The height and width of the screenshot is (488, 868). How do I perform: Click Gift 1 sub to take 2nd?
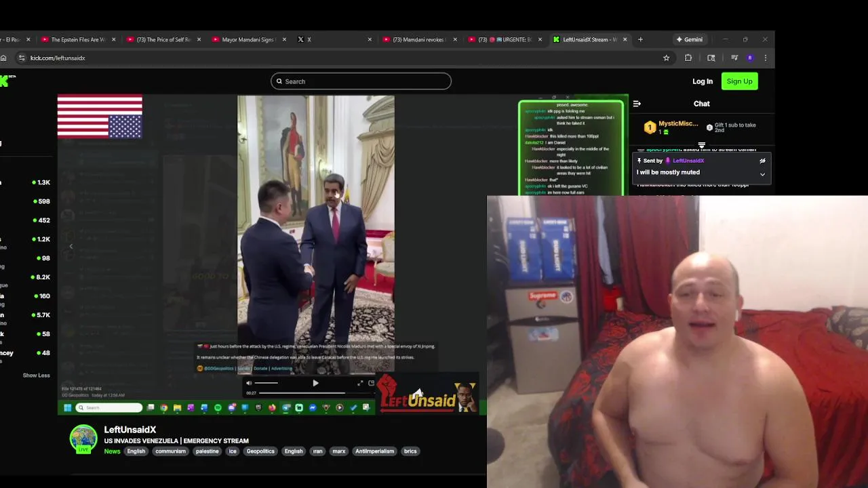(x=732, y=127)
